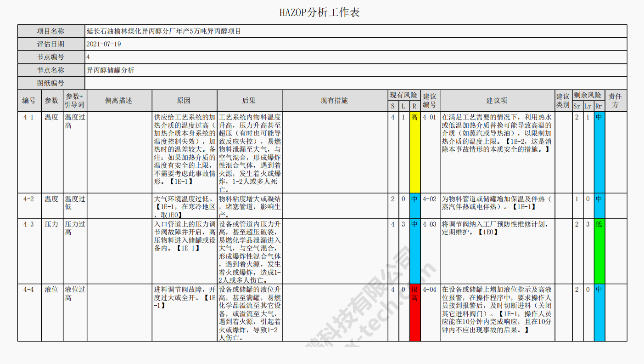The width and height of the screenshot is (644, 364).
Task: Click consequence cell starting 工艺系统内物料温度升高
Action: point(250,152)
